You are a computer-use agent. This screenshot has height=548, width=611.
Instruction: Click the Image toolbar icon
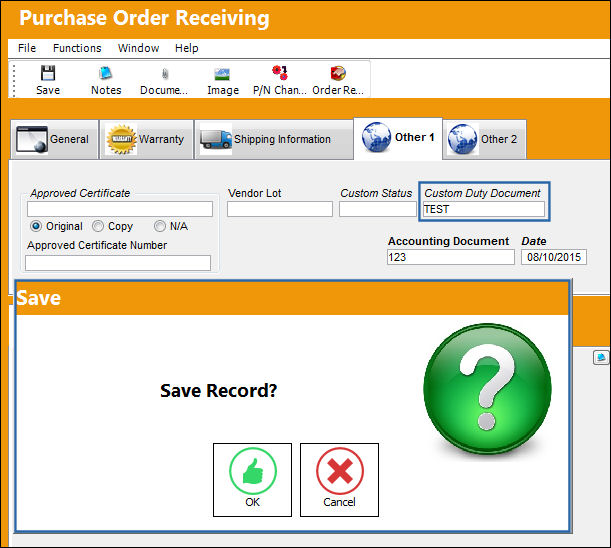click(223, 74)
